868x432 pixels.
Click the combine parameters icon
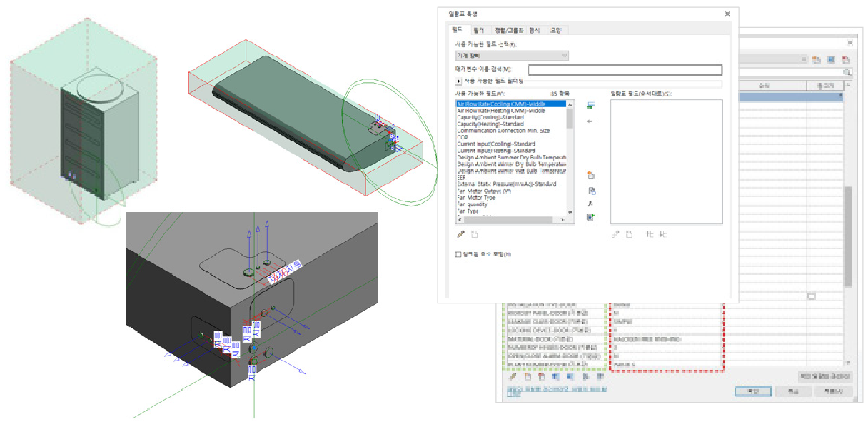591,217
